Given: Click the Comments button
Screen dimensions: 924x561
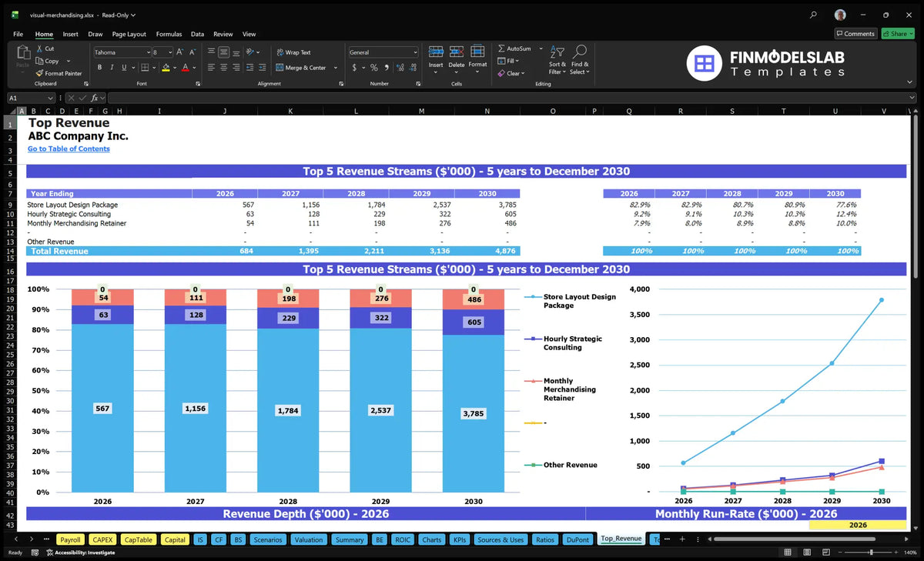Looking at the screenshot, I should [x=855, y=33].
